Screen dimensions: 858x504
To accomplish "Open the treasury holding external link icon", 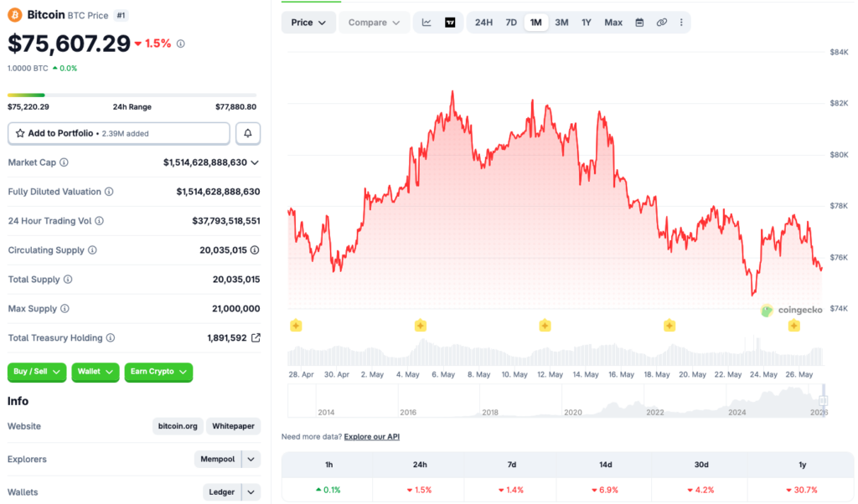I will (256, 338).
